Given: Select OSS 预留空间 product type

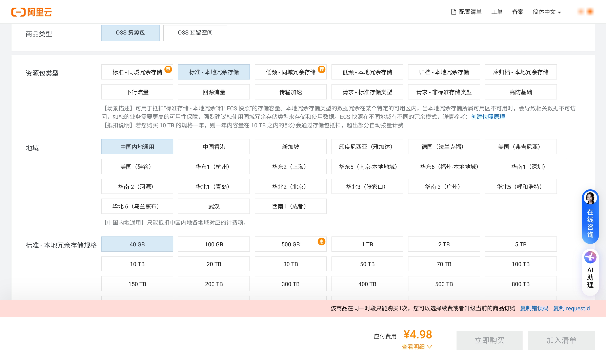Looking at the screenshot, I should 195,33.
